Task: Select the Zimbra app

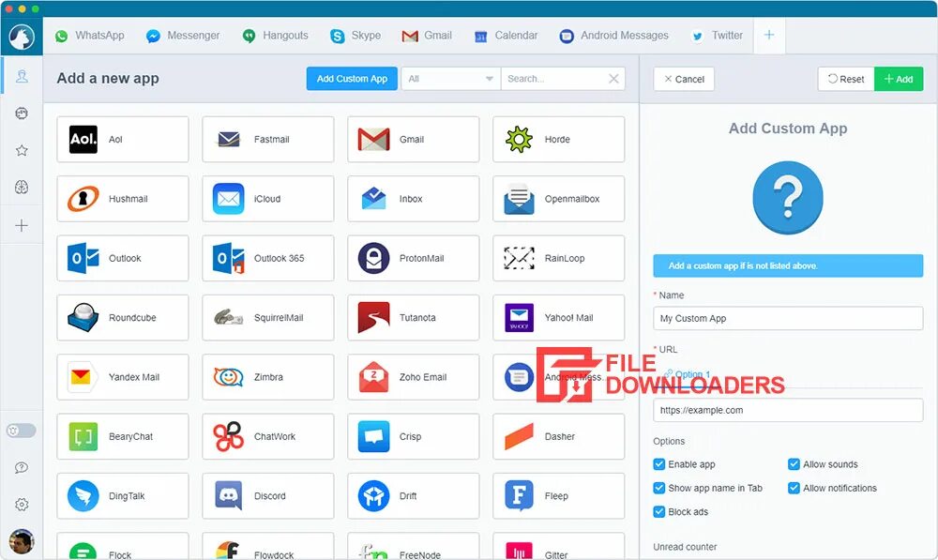Action: click(x=268, y=377)
